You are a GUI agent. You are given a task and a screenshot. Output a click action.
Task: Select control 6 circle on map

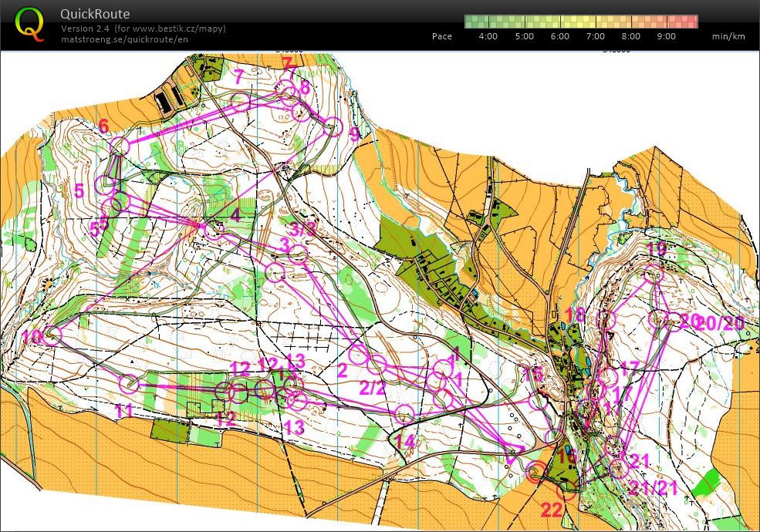tap(120, 146)
